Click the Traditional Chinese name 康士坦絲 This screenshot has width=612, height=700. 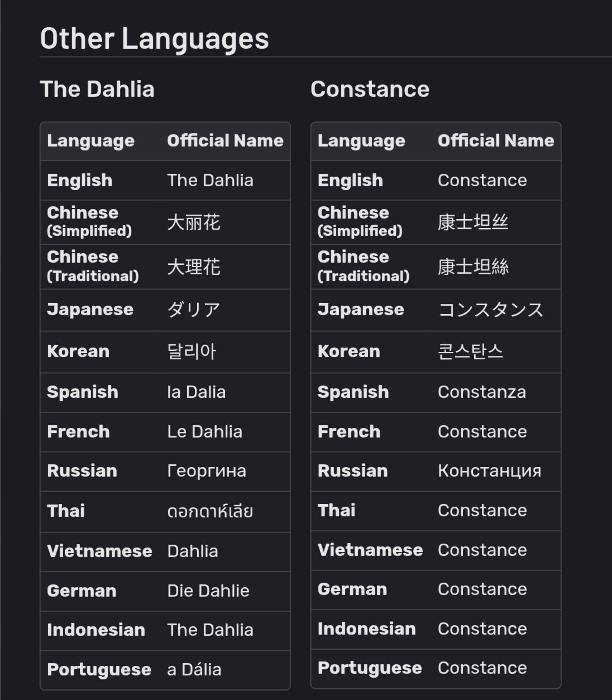[473, 267]
